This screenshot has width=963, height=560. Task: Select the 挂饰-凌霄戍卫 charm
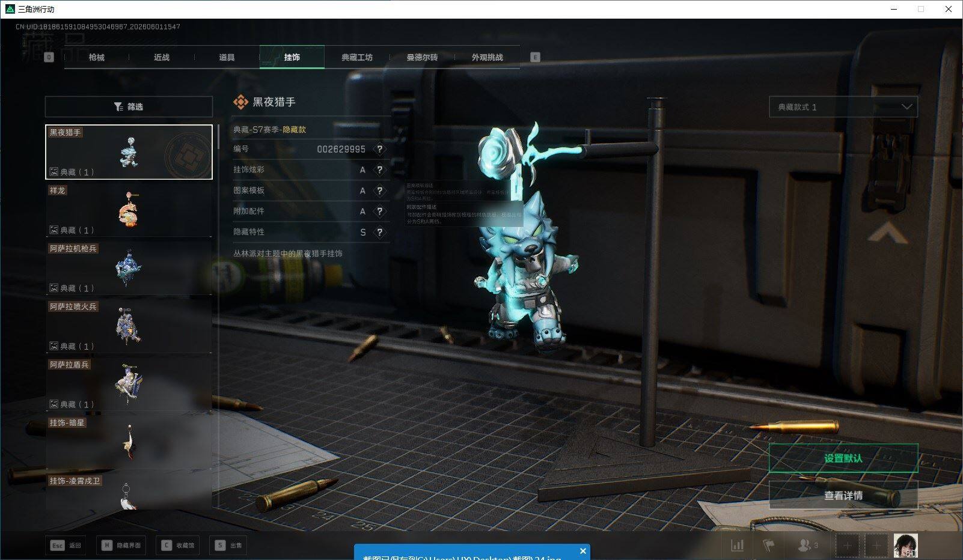tap(129, 492)
